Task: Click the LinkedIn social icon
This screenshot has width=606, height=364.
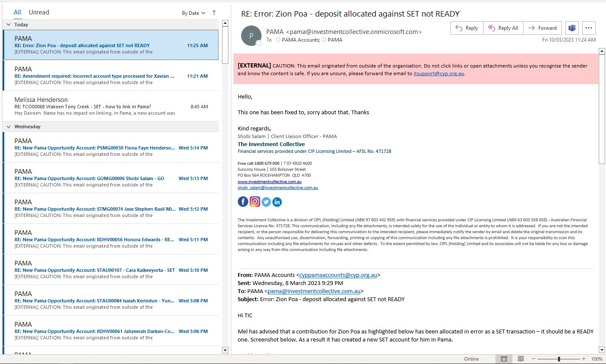Action: (277, 202)
